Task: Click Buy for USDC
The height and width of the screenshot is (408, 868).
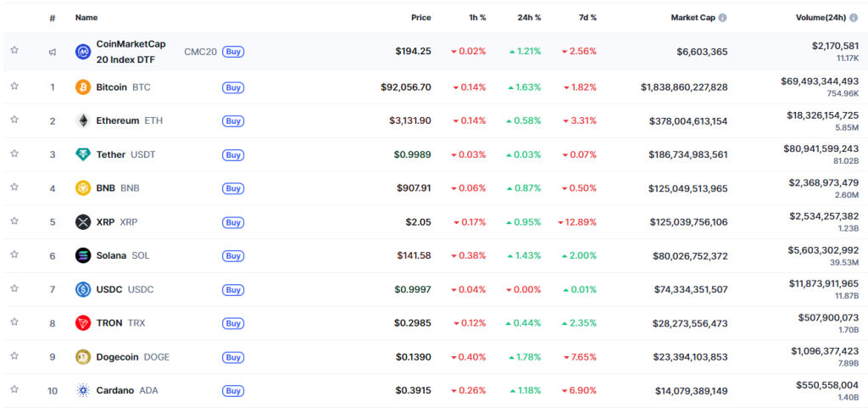Action: [x=233, y=289]
